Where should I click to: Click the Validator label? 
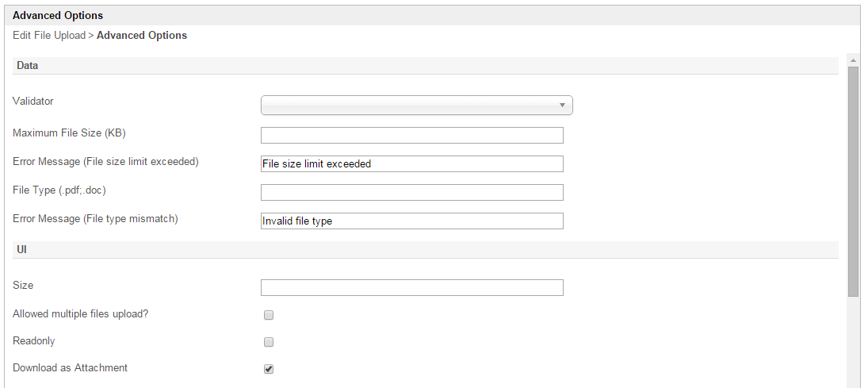coord(33,101)
